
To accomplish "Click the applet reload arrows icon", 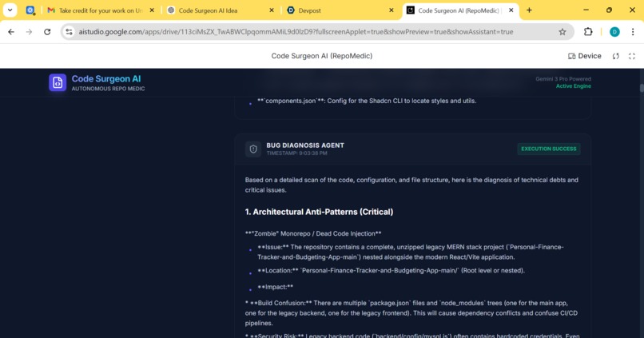I will (x=616, y=56).
